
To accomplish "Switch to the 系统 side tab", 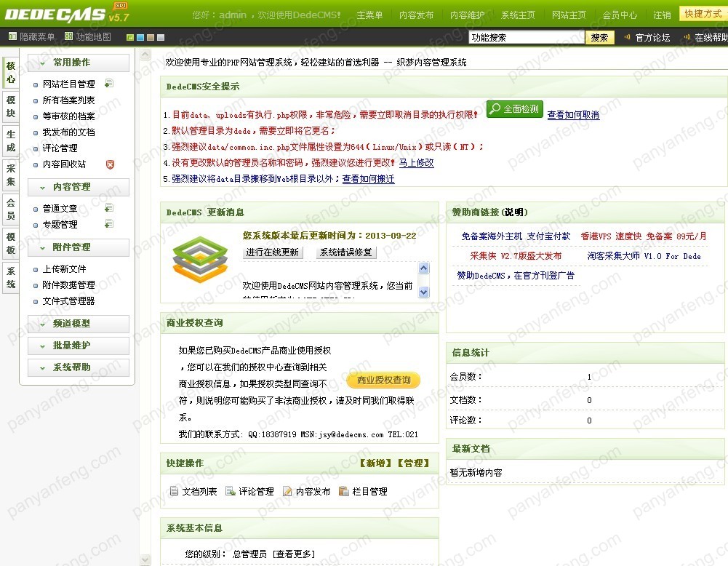I will pyautogui.click(x=11, y=278).
